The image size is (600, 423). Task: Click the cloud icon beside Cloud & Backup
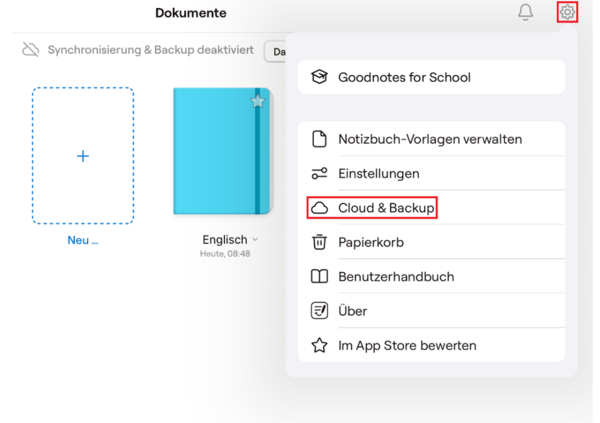click(319, 208)
